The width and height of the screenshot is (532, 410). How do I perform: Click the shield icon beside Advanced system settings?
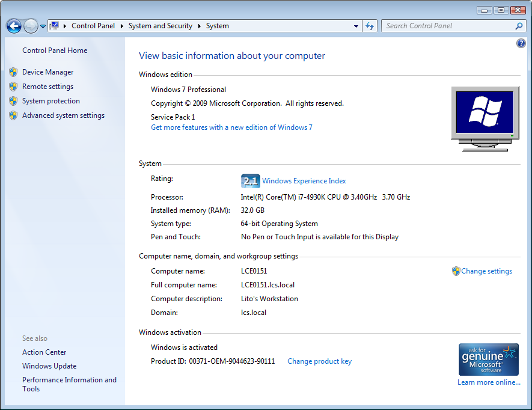point(13,115)
